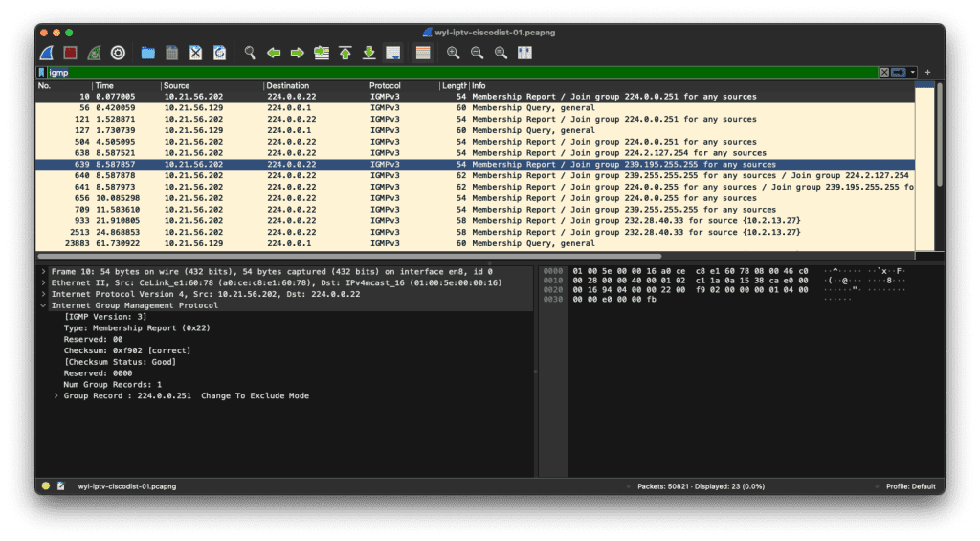The height and width of the screenshot is (541, 980).
Task: Open capture options gear icon
Action: 119,53
